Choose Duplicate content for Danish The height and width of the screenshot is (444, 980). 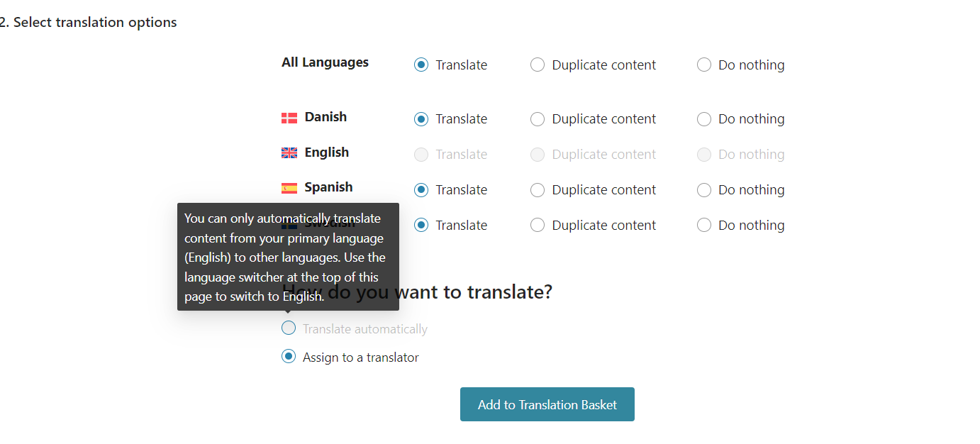(x=538, y=119)
